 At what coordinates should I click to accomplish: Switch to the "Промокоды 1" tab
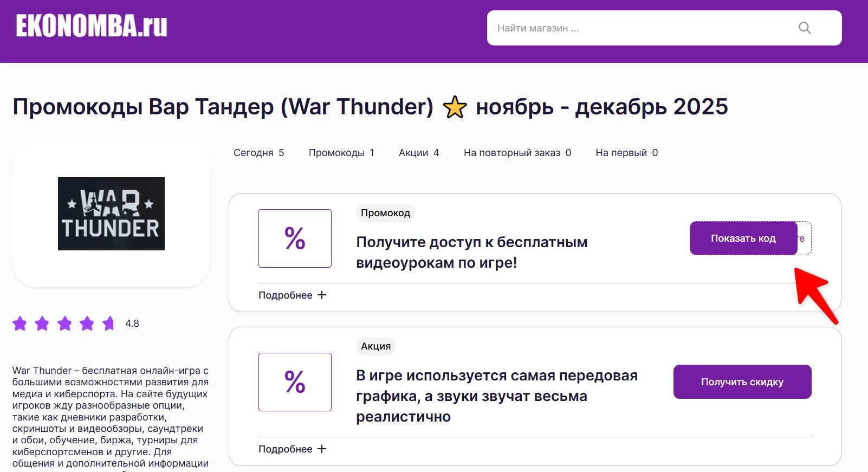[x=341, y=153]
